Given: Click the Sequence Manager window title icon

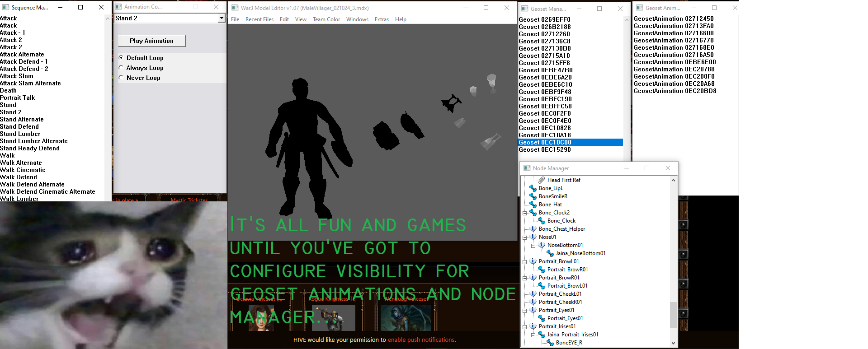Looking at the screenshot, I should tap(5, 7).
